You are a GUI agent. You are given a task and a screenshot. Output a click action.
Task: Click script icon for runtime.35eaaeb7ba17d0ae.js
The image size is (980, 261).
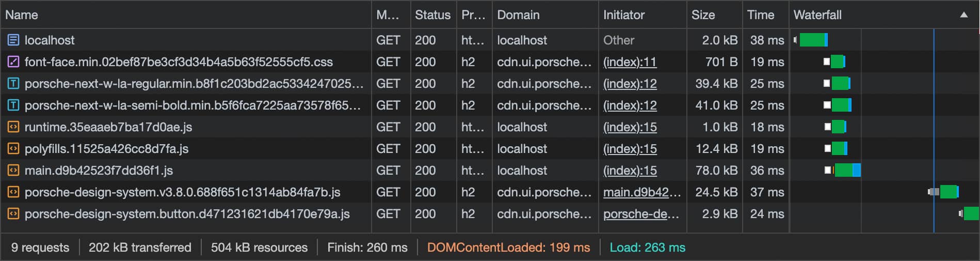[x=13, y=127]
